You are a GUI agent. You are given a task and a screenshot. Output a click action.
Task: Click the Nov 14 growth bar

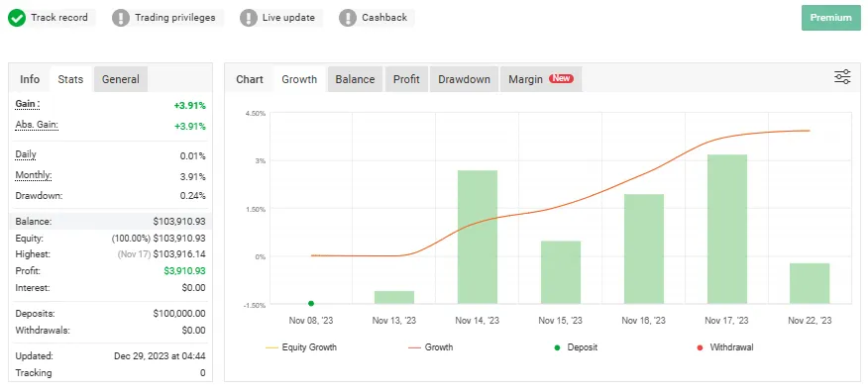click(478, 237)
